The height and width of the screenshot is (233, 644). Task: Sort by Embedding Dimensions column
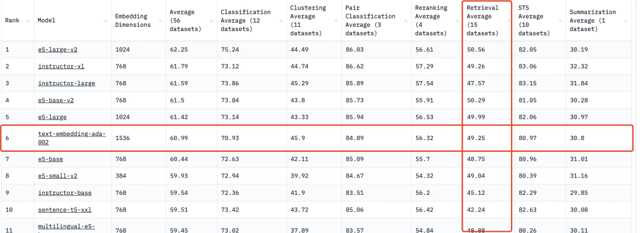[x=138, y=20]
